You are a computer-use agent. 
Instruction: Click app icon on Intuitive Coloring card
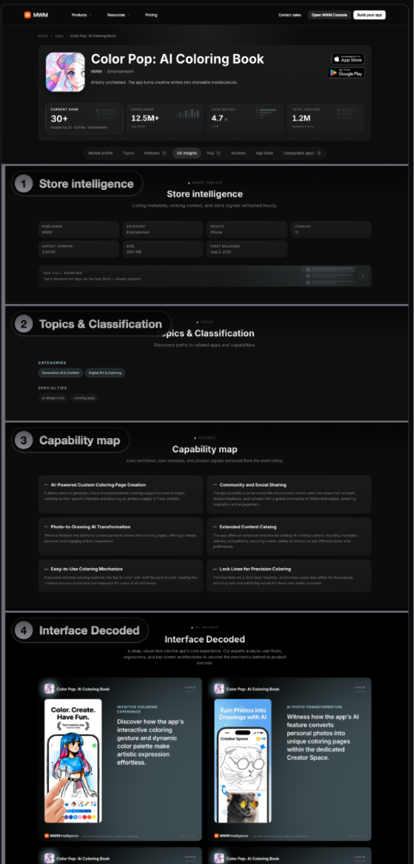(x=49, y=689)
